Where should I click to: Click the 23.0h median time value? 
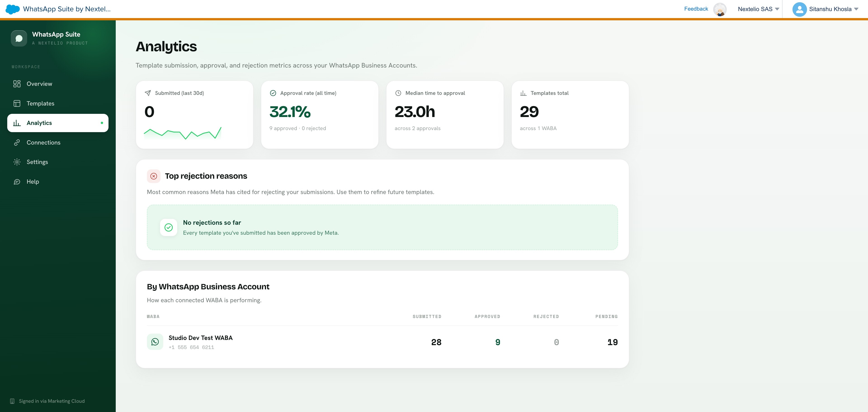[x=415, y=112]
